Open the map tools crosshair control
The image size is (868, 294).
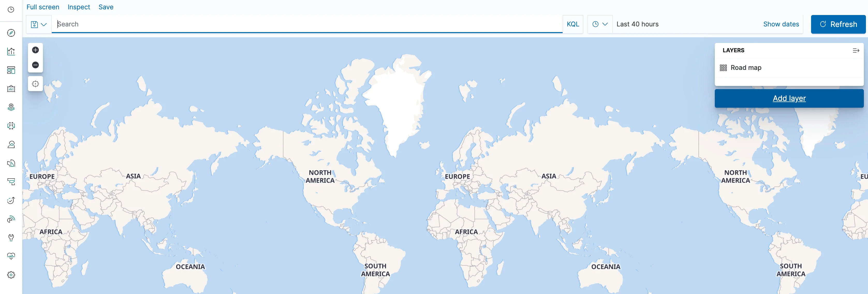tap(35, 84)
